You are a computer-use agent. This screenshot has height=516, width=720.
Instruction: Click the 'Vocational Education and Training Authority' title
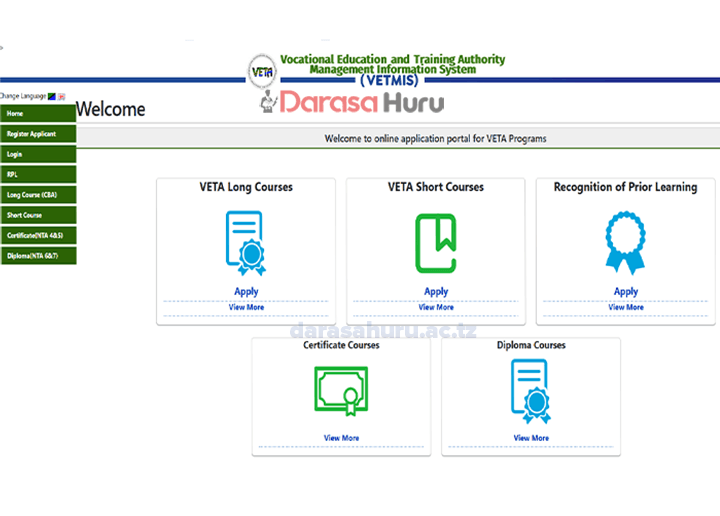point(393,59)
